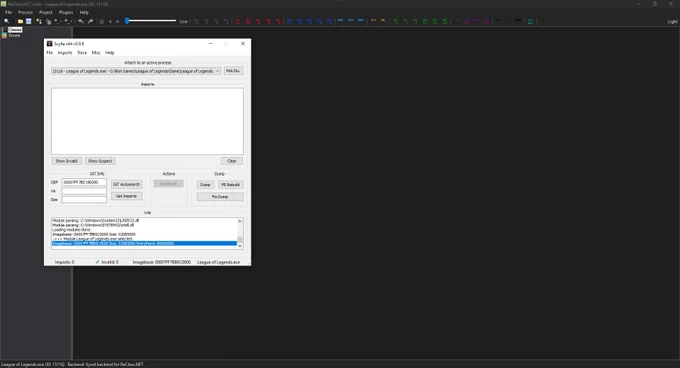This screenshot has height=368, width=680.
Task: Click the log scrollbar up arrow
Action: point(240,221)
